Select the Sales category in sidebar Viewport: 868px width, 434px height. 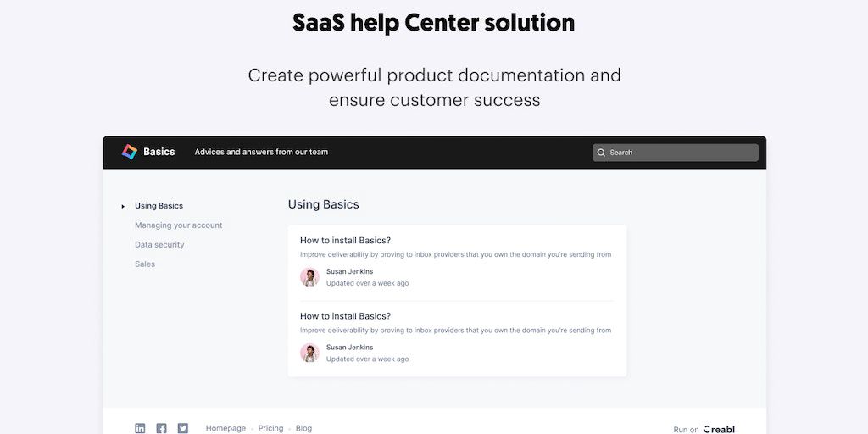pyautogui.click(x=145, y=264)
